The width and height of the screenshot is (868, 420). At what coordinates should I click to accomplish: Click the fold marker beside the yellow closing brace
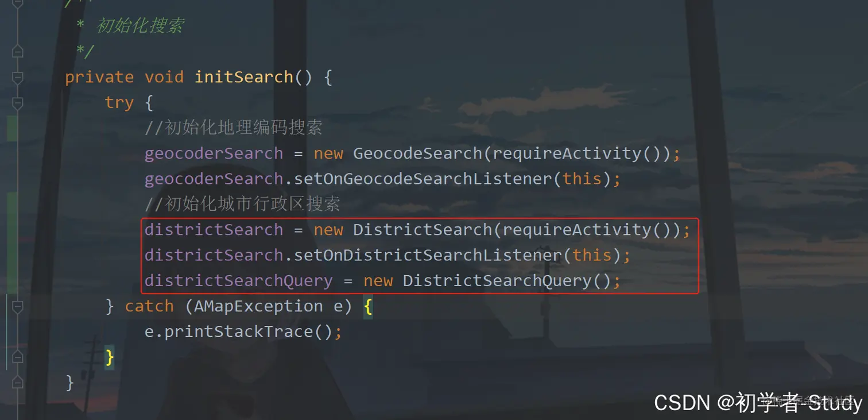point(17,357)
